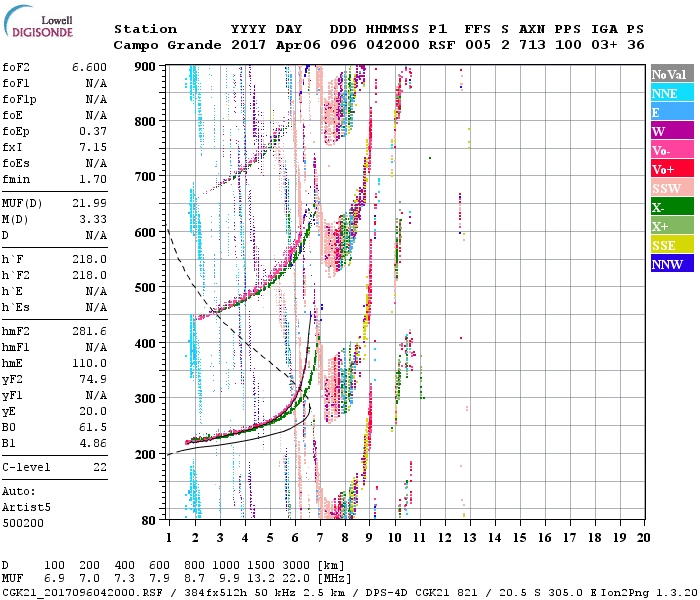
Task: Click the 900 km height axis label
Action: tap(146, 66)
